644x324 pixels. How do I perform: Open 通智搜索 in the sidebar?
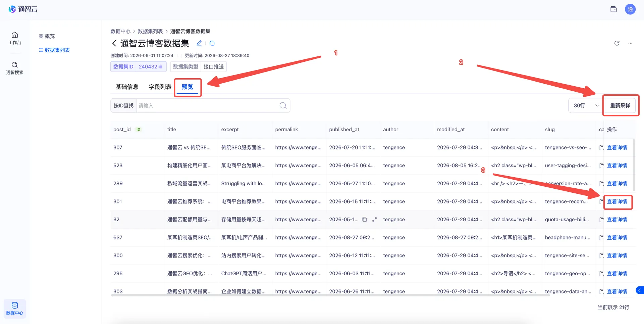click(15, 68)
